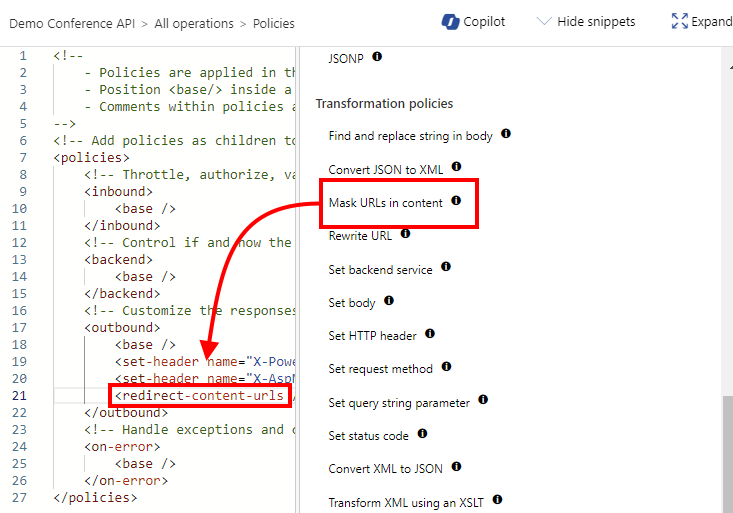Place cursor on <outbound> tag line
This screenshot has width=733, height=513.
click(x=122, y=328)
